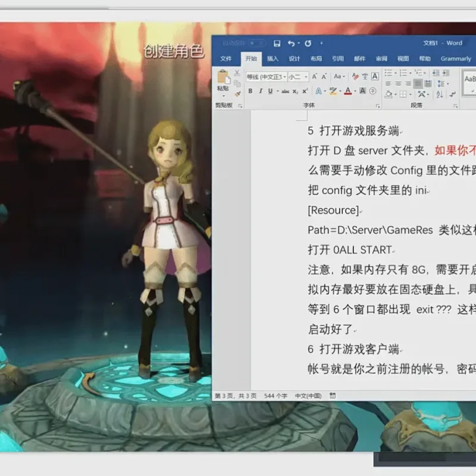Toggle justify paragraph alignment
Screen dimensions: 476x476
tap(418, 83)
